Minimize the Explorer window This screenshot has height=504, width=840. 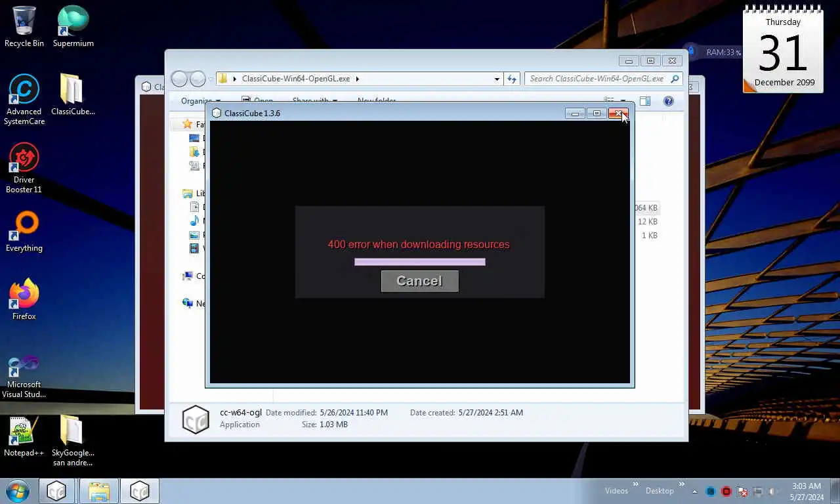[629, 61]
